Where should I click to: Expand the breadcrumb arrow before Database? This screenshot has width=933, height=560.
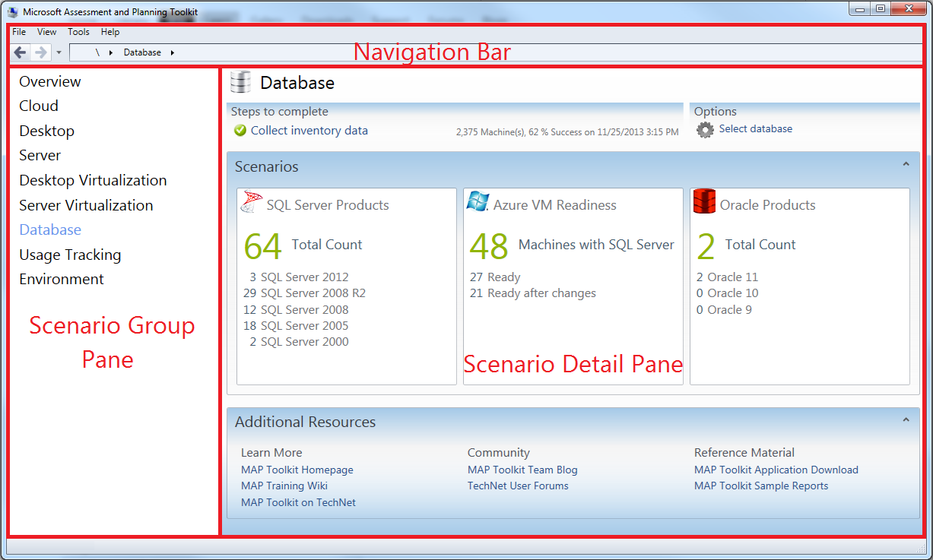[x=112, y=53]
